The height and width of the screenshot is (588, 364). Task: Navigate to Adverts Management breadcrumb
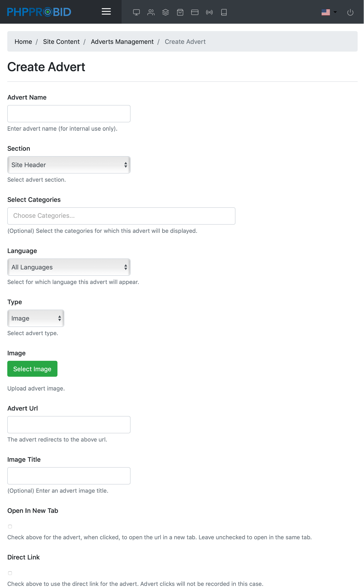click(x=122, y=42)
